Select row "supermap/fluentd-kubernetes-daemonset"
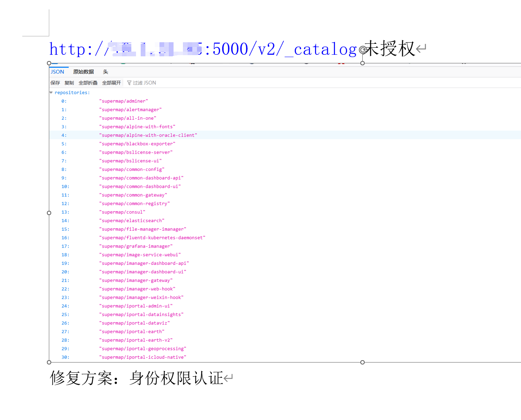 (285, 238)
